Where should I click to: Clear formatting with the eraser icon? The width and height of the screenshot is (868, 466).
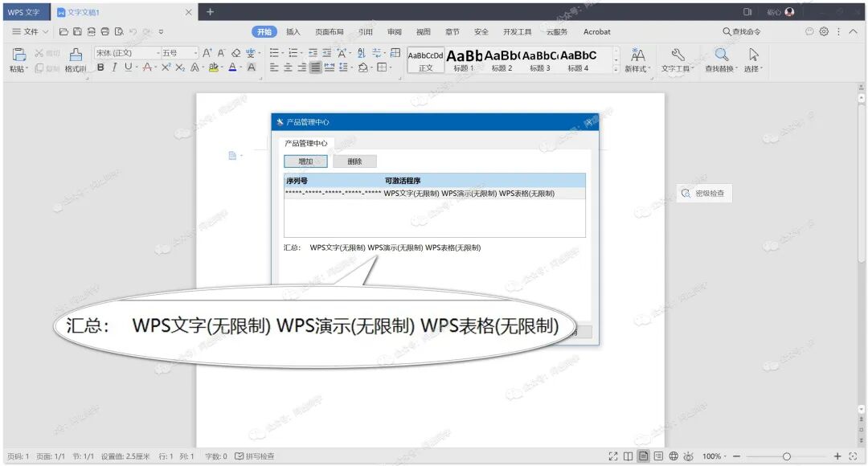click(235, 52)
